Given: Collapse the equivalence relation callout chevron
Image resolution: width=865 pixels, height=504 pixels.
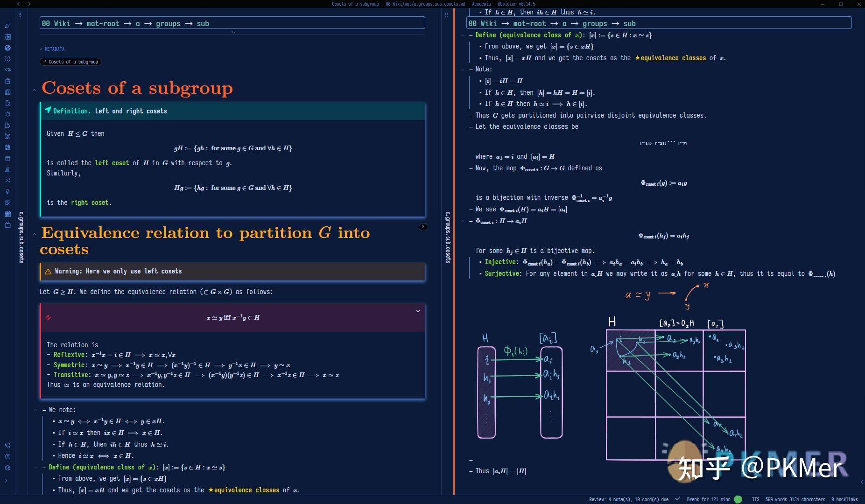Looking at the screenshot, I should click(418, 311).
